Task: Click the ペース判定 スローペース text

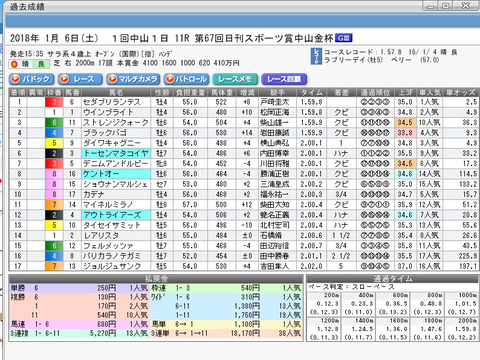Action: (x=351, y=287)
